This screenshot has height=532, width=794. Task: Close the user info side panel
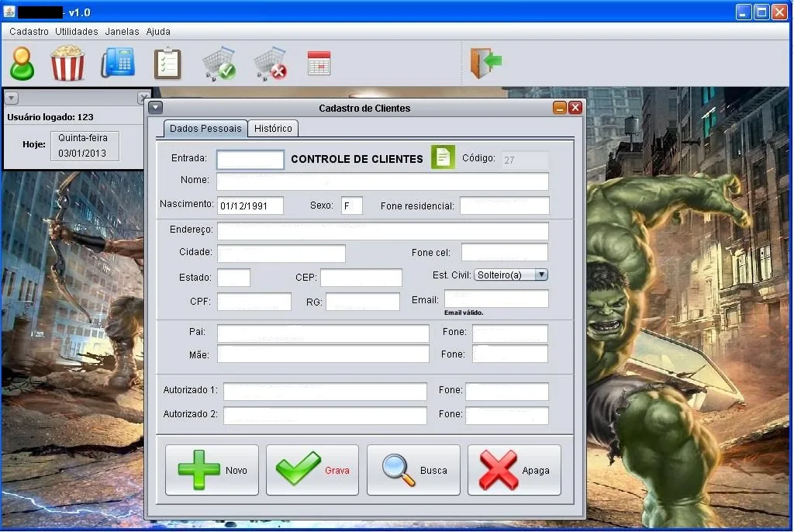click(143, 97)
